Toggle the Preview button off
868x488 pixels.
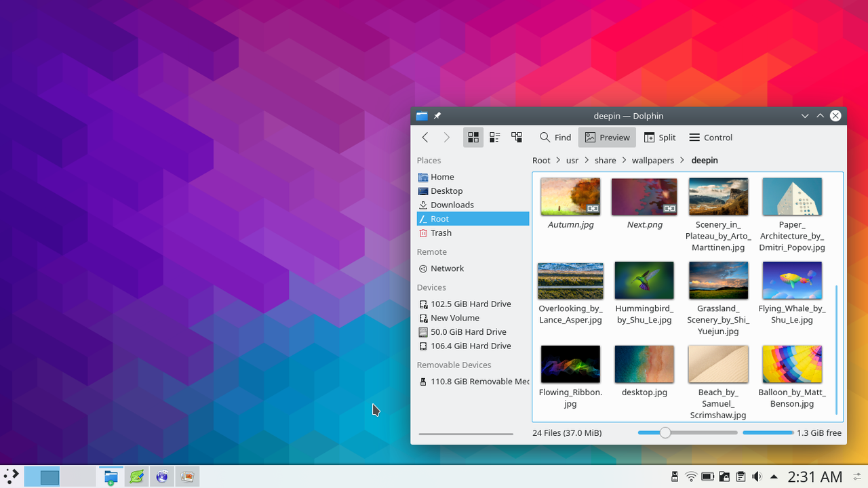pos(607,138)
